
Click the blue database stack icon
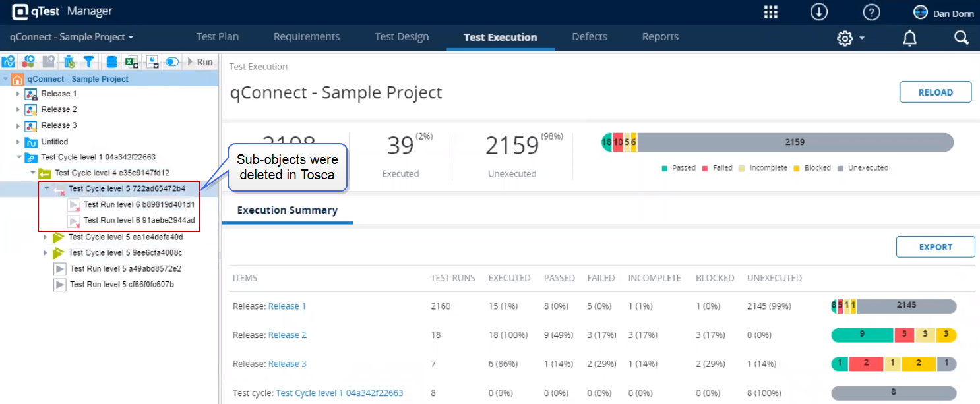(x=111, y=62)
